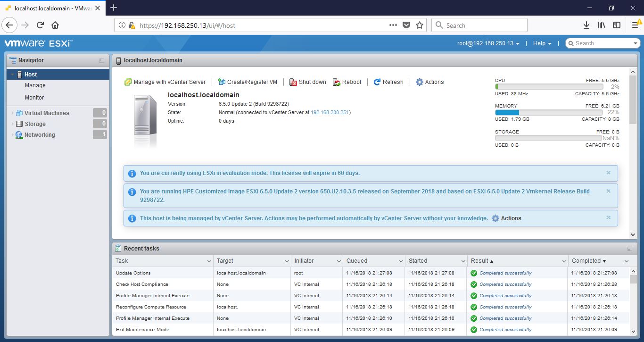Open the root@192.168.250.13 user dropdown

[x=488, y=43]
